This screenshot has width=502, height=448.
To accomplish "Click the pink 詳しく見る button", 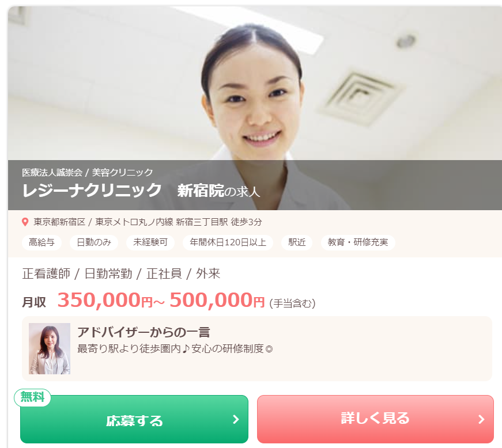I will coord(376,419).
